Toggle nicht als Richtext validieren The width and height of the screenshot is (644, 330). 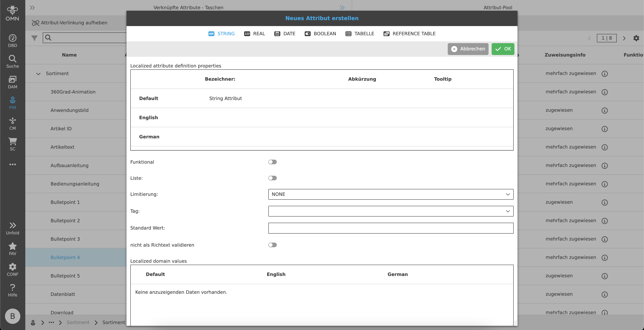(x=272, y=245)
